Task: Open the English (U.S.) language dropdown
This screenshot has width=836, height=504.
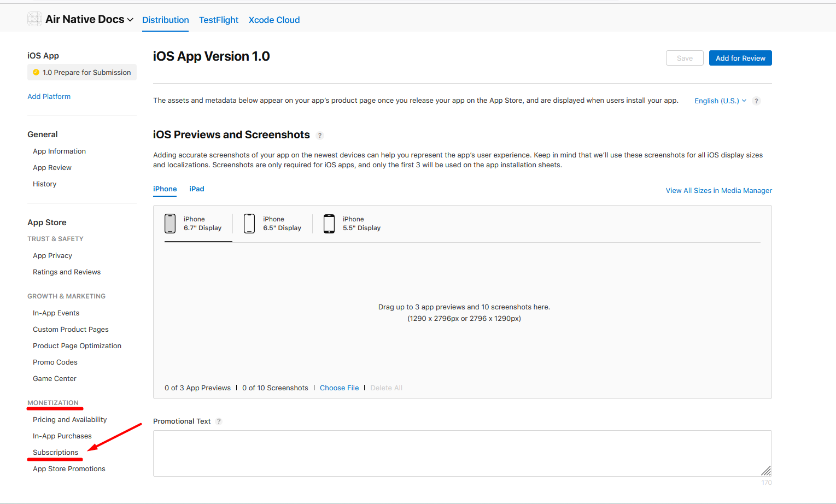Action: [720, 101]
